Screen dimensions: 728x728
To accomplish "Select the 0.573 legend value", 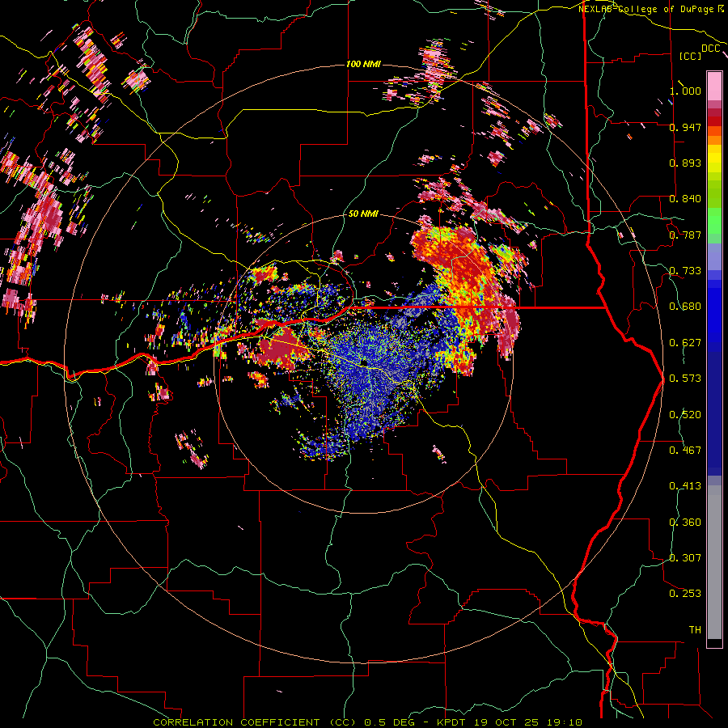I will [685, 379].
